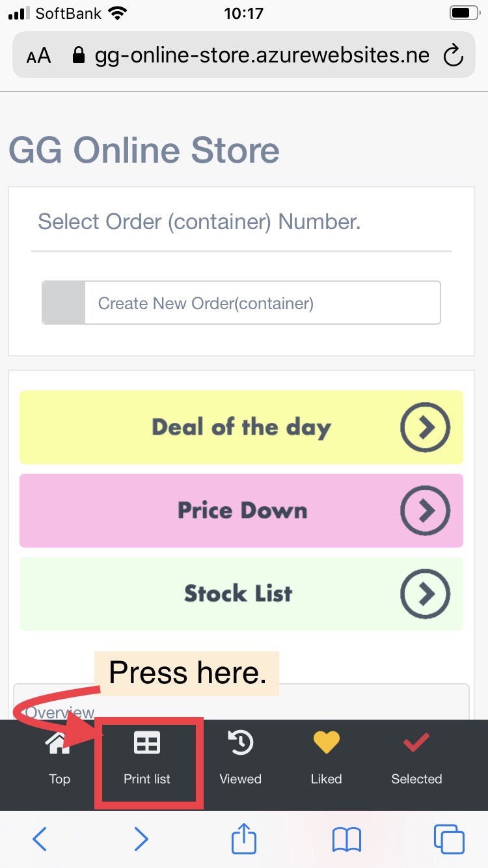Tap the gg-online-store address bar

coord(260,55)
